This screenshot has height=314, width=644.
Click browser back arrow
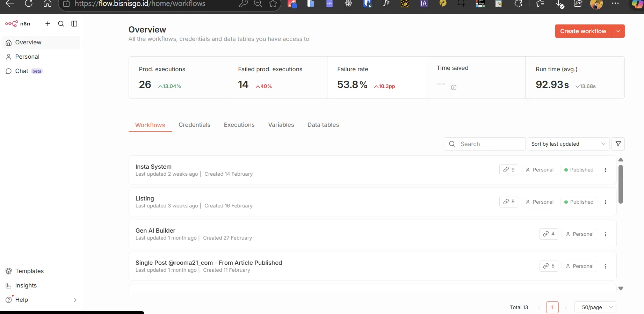point(9,3)
